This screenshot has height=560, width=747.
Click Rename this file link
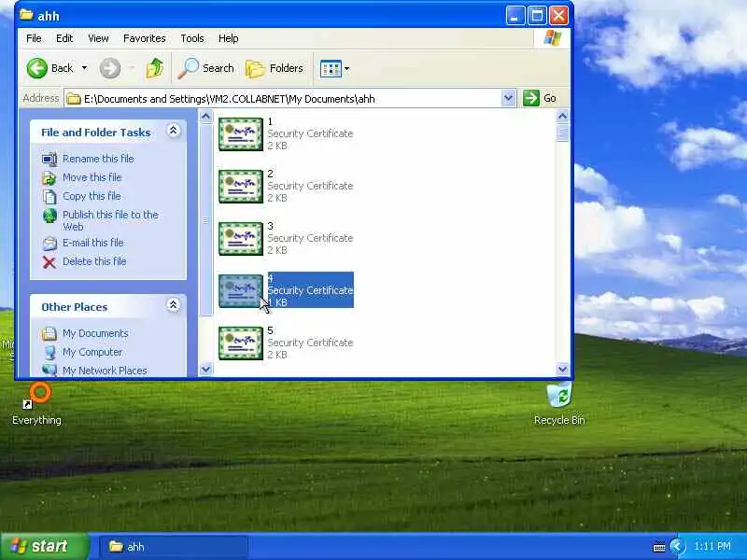point(98,159)
